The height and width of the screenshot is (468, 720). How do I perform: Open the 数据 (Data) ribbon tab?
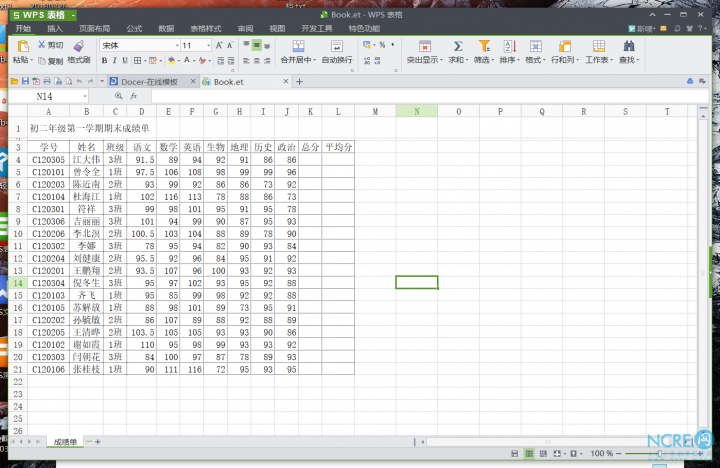[x=166, y=28]
